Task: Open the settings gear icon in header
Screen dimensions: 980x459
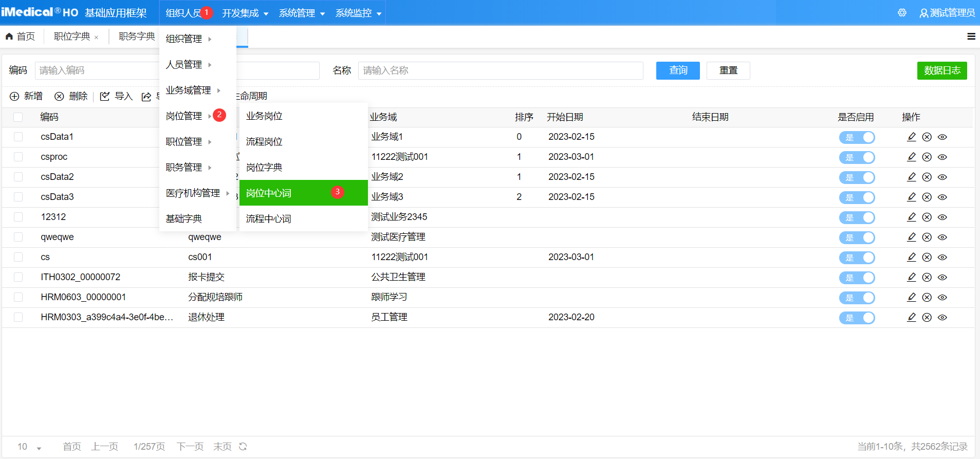Action: [902, 13]
